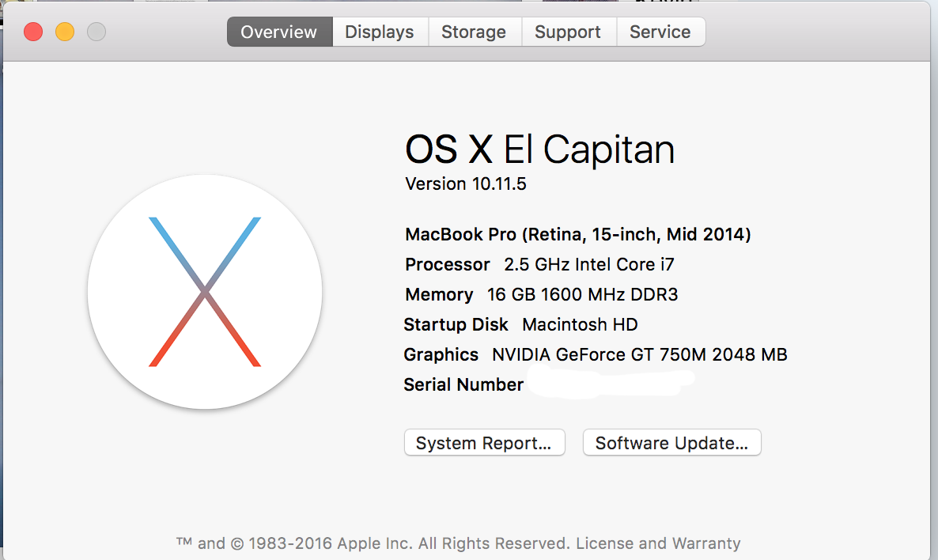Minimize window with the yellow button

click(x=65, y=32)
